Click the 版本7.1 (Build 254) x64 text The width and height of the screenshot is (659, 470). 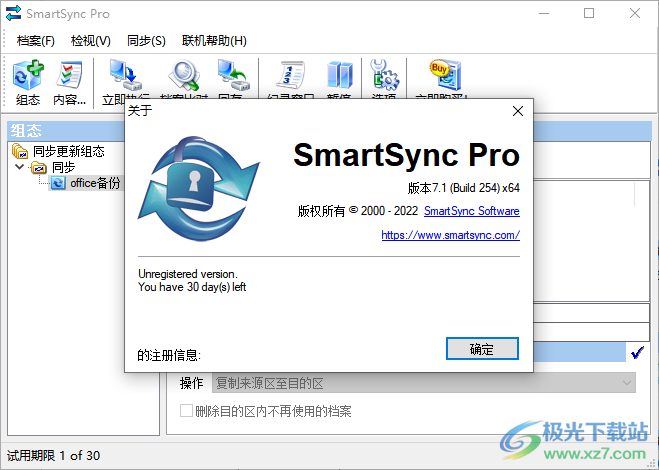464,187
